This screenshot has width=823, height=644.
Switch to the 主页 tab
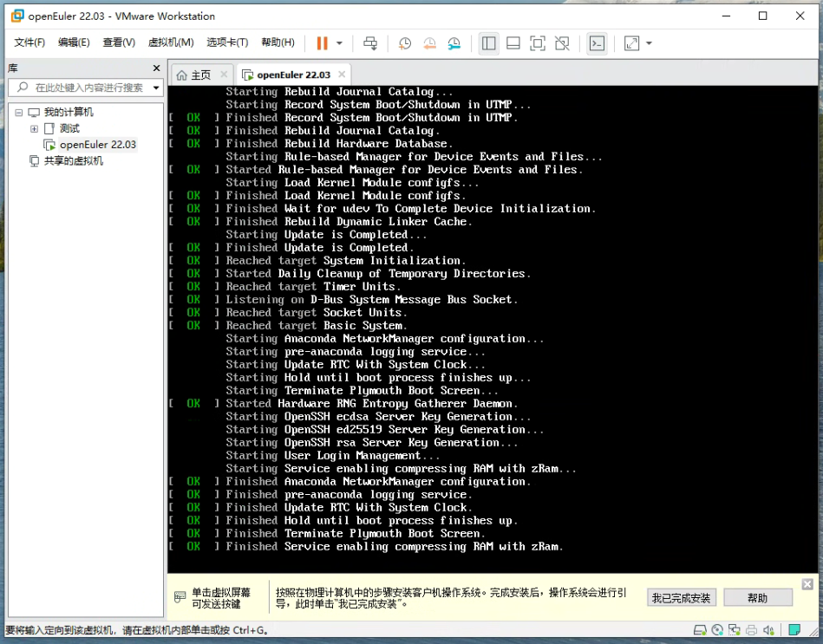click(x=200, y=75)
